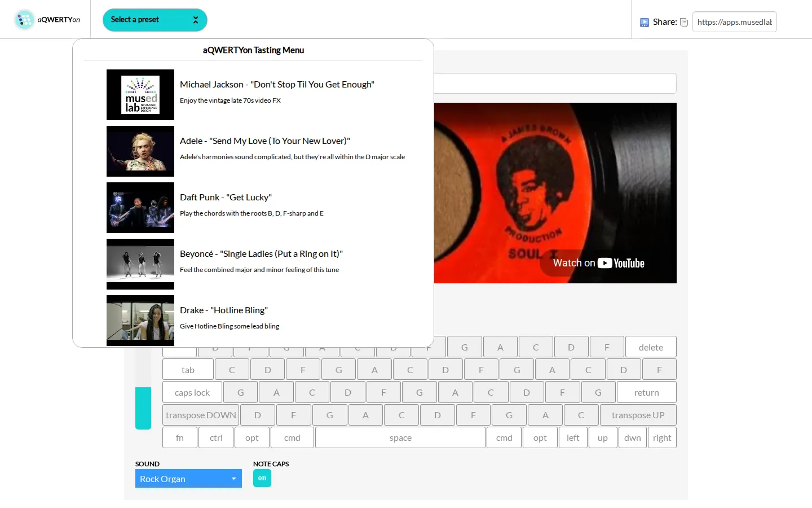Click the YouTube logo on the video
Image resolution: width=812 pixels, height=508 pixels.
point(621,263)
